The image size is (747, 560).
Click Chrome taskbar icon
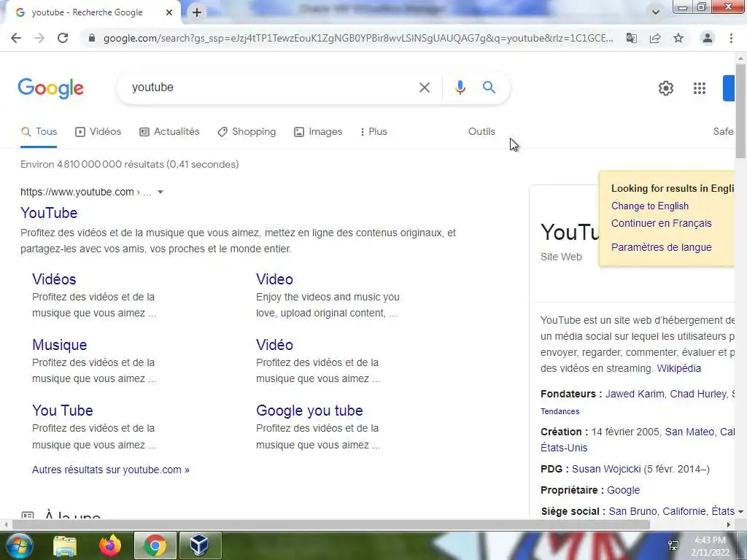[155, 545]
